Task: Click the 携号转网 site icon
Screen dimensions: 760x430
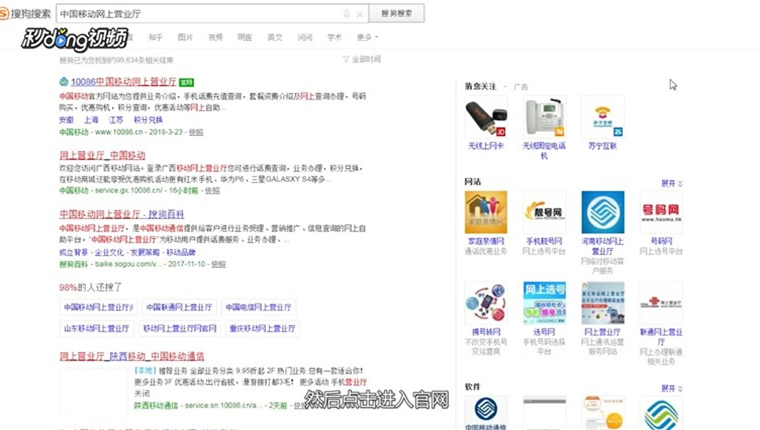Action: [x=486, y=303]
